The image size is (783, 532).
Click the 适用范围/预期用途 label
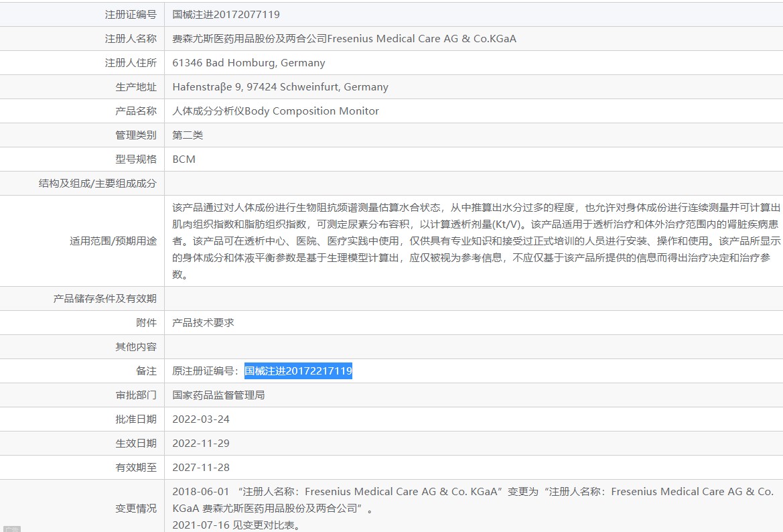[x=113, y=241]
